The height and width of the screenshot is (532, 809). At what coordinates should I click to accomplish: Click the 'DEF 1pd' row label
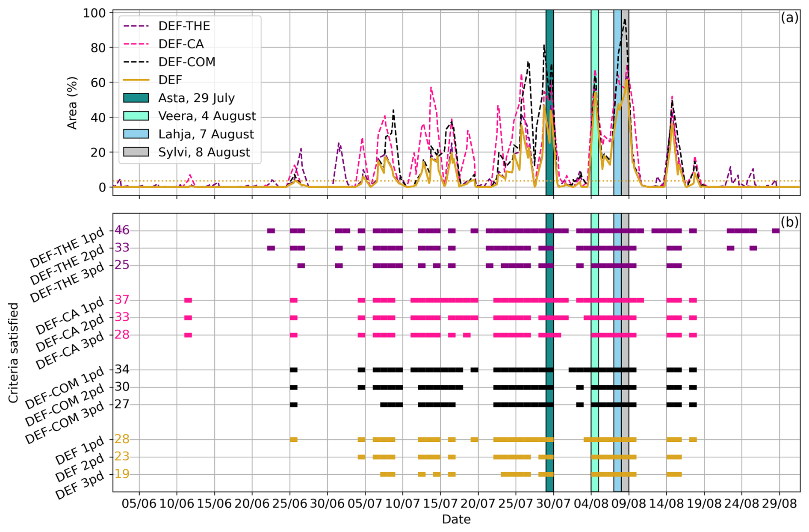(x=80, y=450)
